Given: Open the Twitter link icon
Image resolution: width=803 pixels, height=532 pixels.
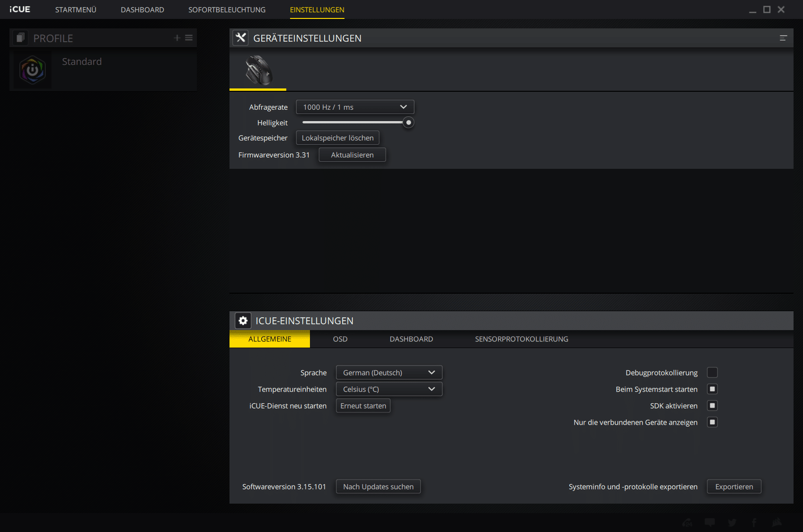Looking at the screenshot, I should tap(732, 522).
